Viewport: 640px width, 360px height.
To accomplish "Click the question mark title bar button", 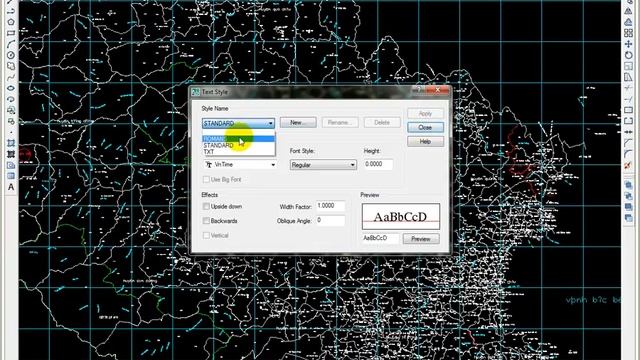I will [x=419, y=90].
